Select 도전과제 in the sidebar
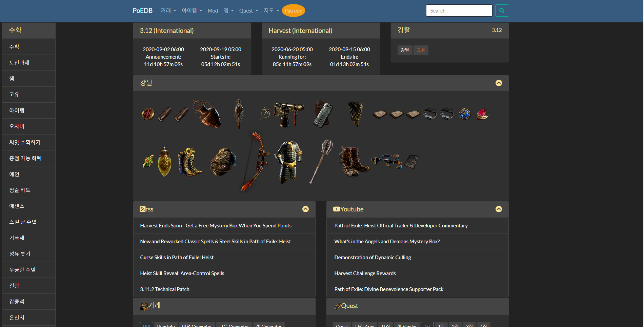The width and height of the screenshot is (644, 327). point(29,63)
